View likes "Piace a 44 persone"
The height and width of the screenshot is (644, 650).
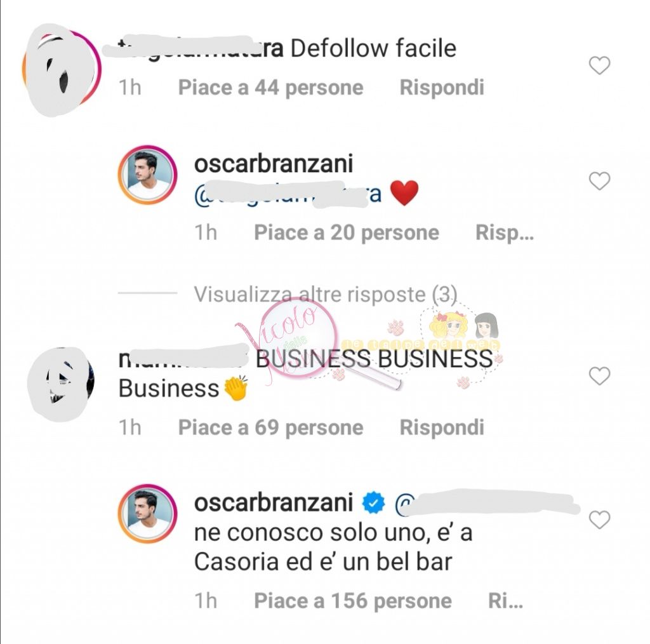tap(270, 88)
